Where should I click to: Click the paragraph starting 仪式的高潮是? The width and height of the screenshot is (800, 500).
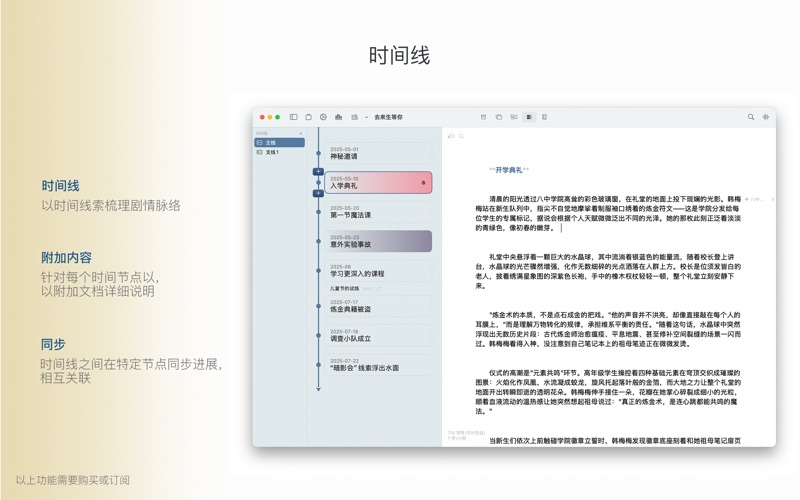[x=608, y=392]
